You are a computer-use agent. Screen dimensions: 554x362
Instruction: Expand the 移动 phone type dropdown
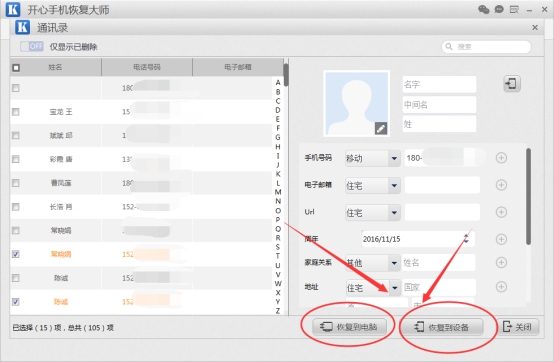point(394,158)
